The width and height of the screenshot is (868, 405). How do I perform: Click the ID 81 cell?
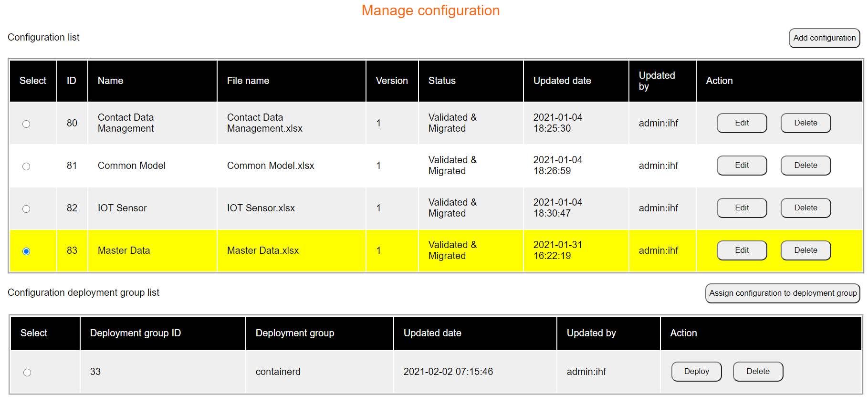point(72,166)
